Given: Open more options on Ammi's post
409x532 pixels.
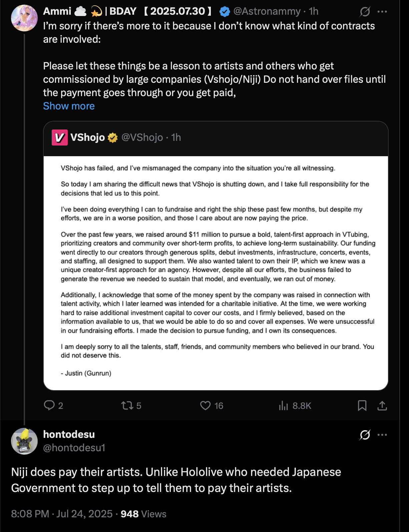Looking at the screenshot, I should pyautogui.click(x=382, y=12).
